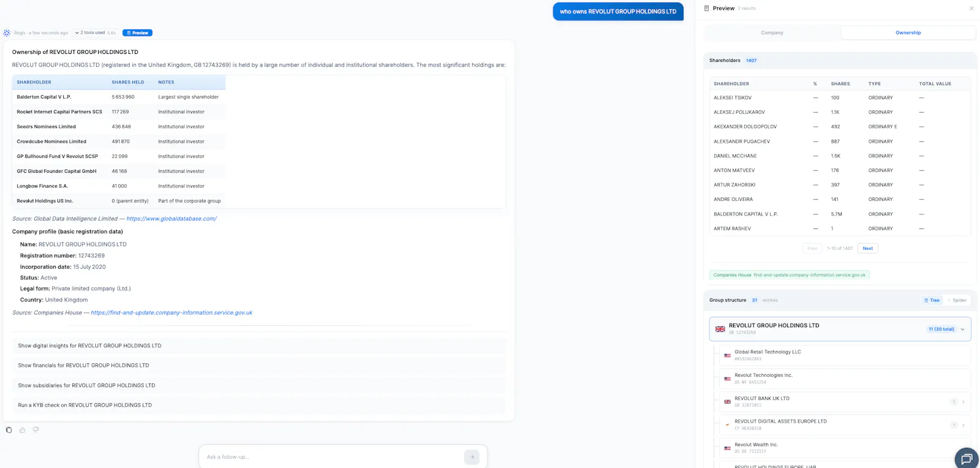Open the globaldatabase.com source link
Viewport: 980px width, 468px height.
171,219
